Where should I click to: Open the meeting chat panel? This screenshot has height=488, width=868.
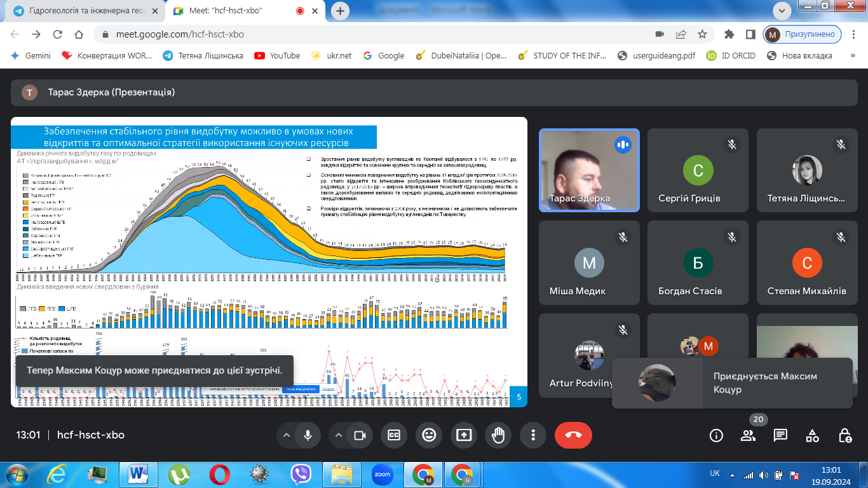coord(780,435)
